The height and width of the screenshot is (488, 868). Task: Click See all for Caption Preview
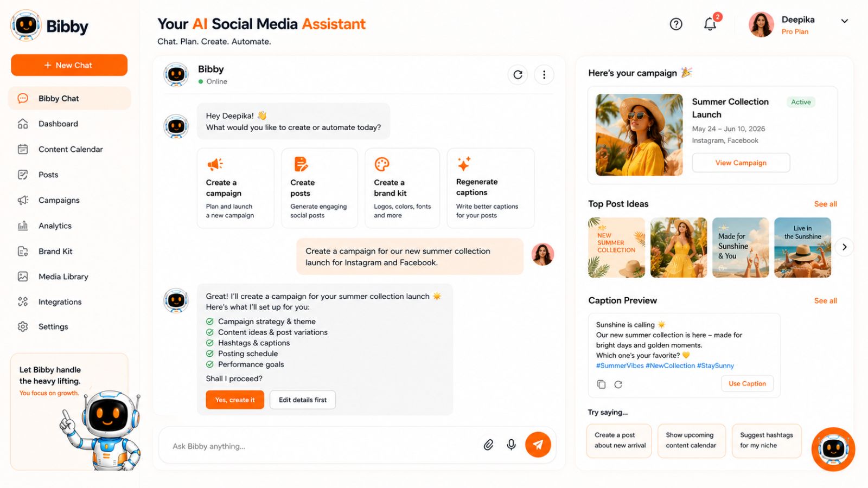coord(825,300)
